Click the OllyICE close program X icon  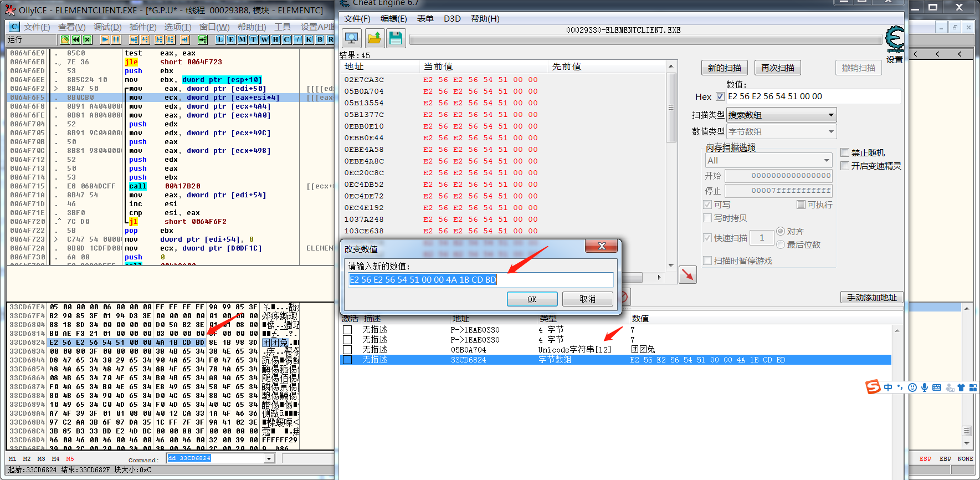[88, 39]
